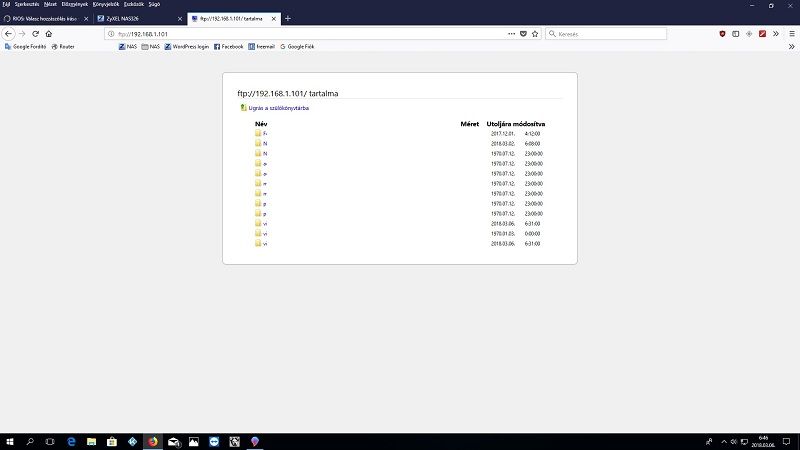Screen dimensions: 800x450
Task: Sort listing by Méret column
Action: [469, 124]
